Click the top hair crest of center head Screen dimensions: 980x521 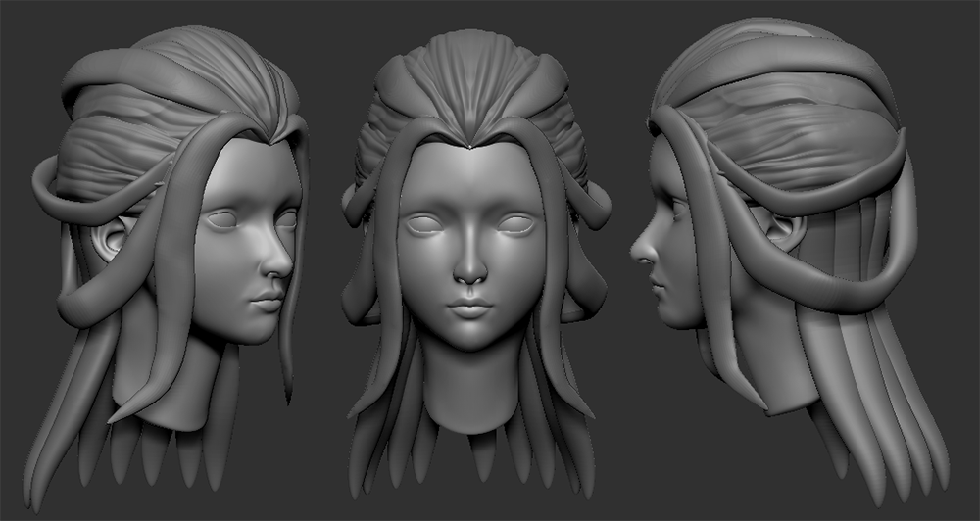click(470, 73)
